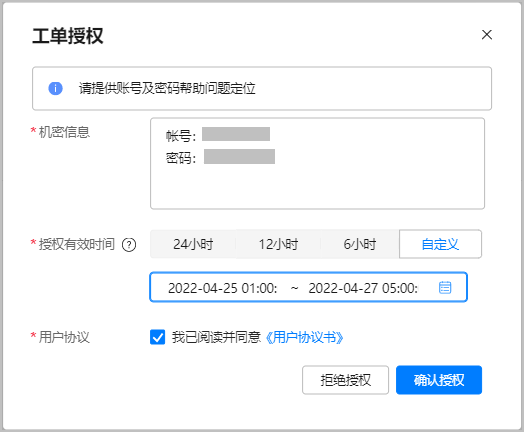524x432 pixels.
Task: Click the 请提供账号及密码帮助问题定位 notice text
Action: 167,88
